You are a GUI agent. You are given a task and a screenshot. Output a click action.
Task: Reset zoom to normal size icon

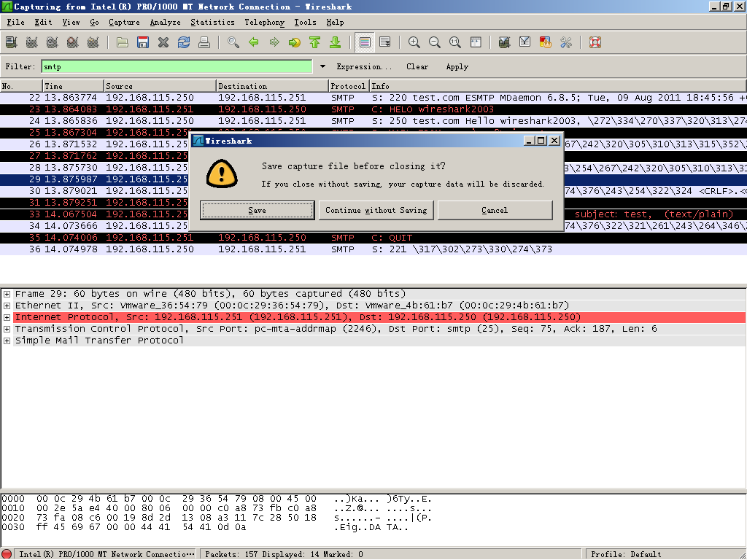click(x=455, y=42)
